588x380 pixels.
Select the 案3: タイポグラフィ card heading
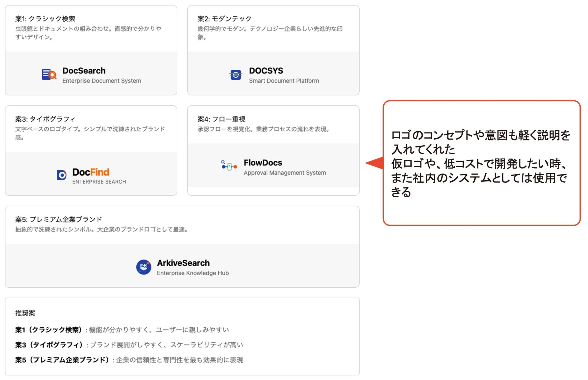tap(45, 119)
